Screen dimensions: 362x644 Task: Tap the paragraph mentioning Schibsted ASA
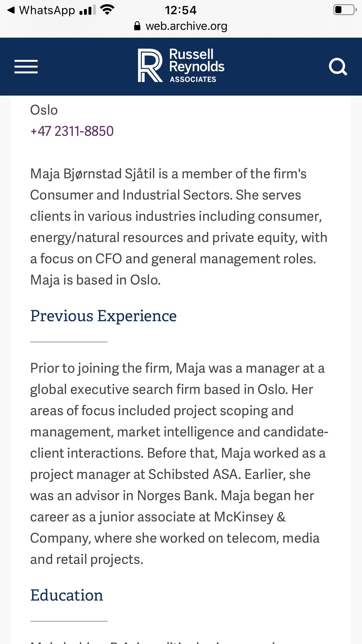pyautogui.click(x=179, y=463)
